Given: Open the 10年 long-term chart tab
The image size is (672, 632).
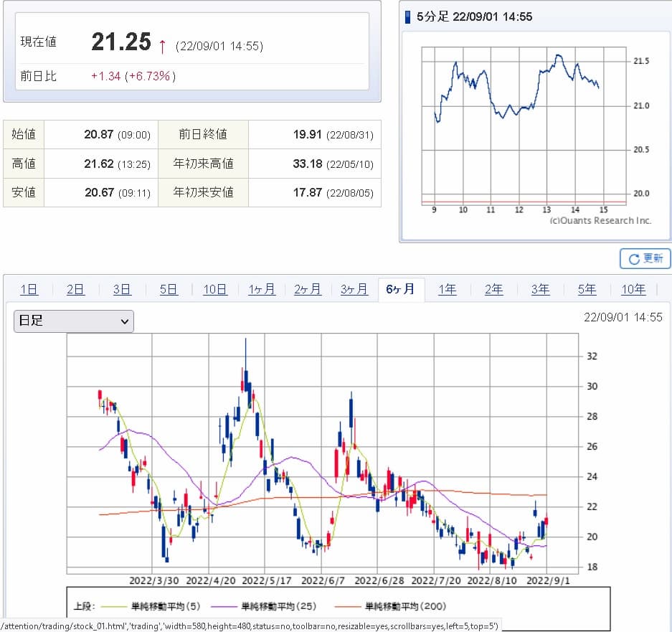Looking at the screenshot, I should coord(633,290).
